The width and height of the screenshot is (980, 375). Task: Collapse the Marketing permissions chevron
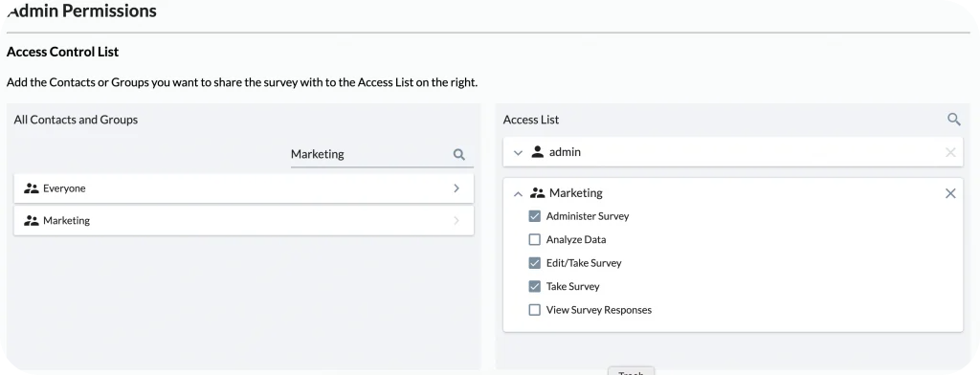tap(518, 194)
